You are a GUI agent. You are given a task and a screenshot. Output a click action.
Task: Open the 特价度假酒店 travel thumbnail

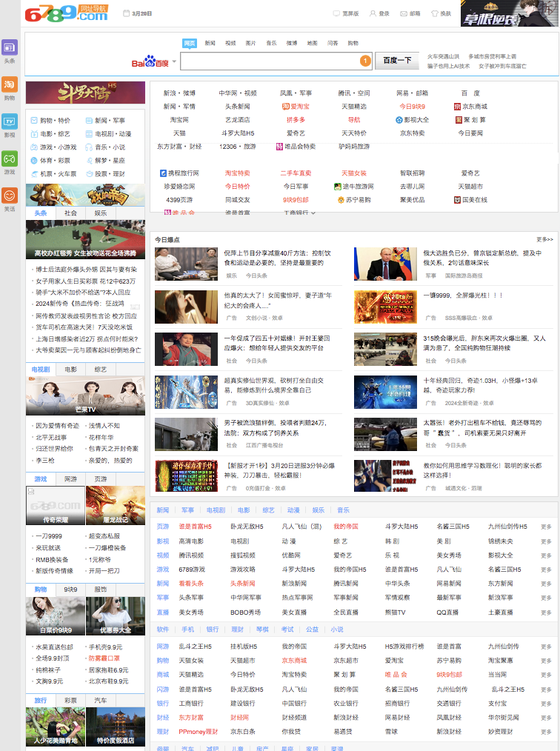click(116, 726)
